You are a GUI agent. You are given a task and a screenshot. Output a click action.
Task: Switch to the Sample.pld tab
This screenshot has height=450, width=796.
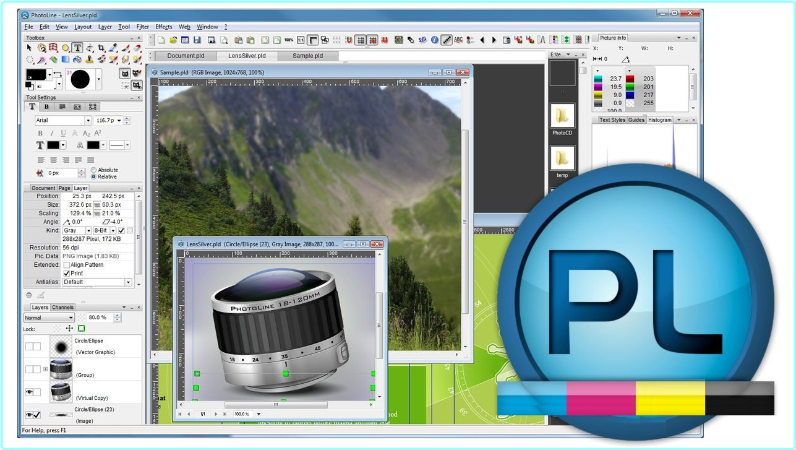pyautogui.click(x=308, y=55)
